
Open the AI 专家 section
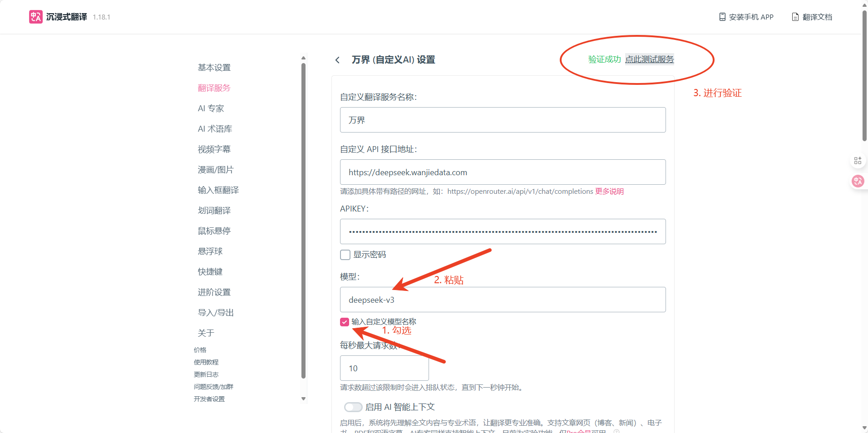point(211,108)
